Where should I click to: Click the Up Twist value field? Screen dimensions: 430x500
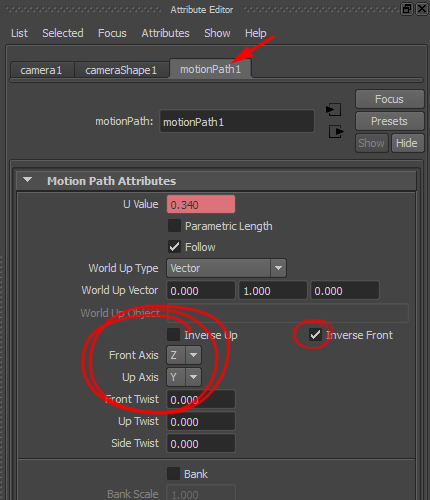coord(201,421)
